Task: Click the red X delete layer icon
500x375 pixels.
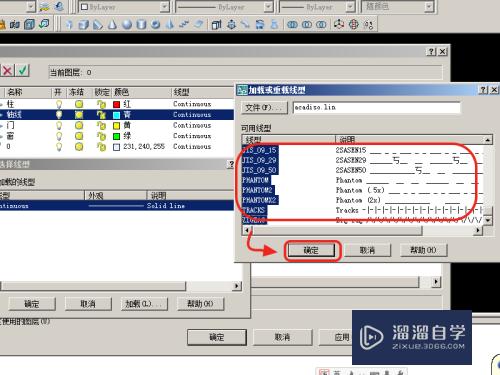Action: coord(7,70)
